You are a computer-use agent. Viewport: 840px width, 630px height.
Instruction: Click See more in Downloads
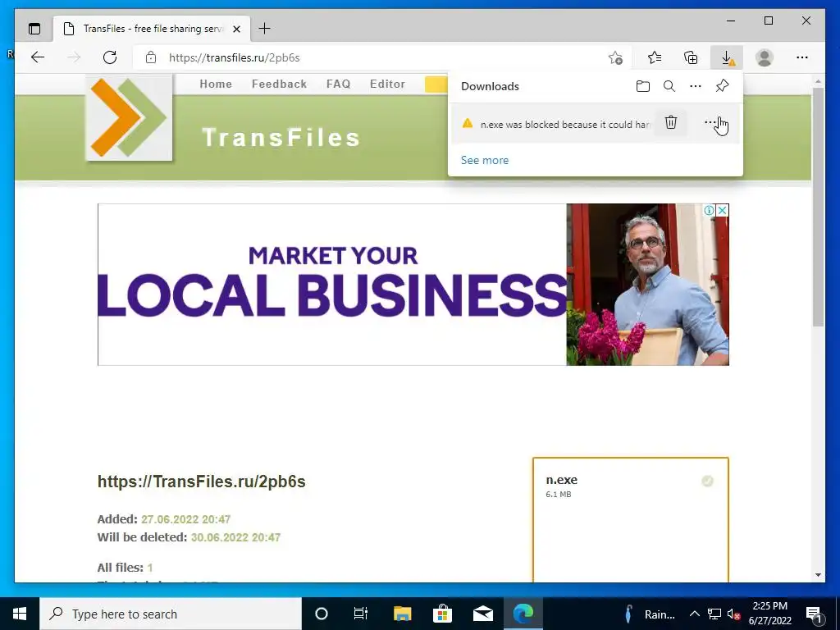(485, 160)
